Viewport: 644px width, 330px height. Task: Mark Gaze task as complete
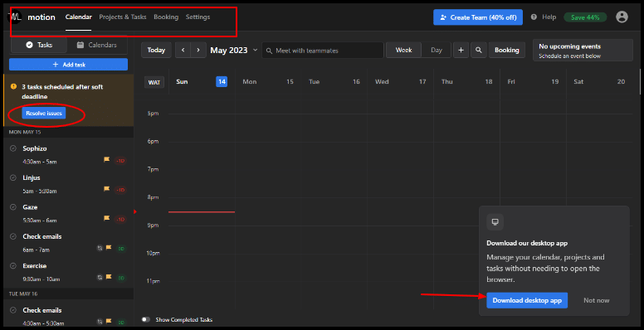(13, 207)
